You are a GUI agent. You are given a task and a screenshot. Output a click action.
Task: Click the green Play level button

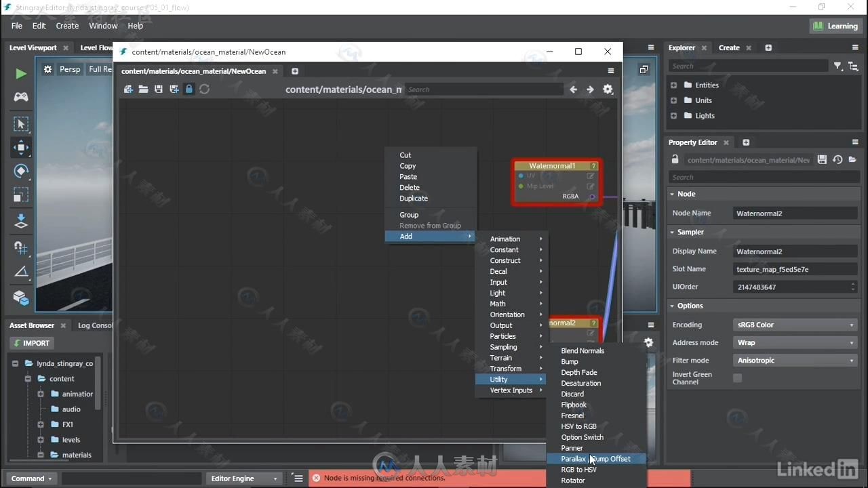pos(21,73)
